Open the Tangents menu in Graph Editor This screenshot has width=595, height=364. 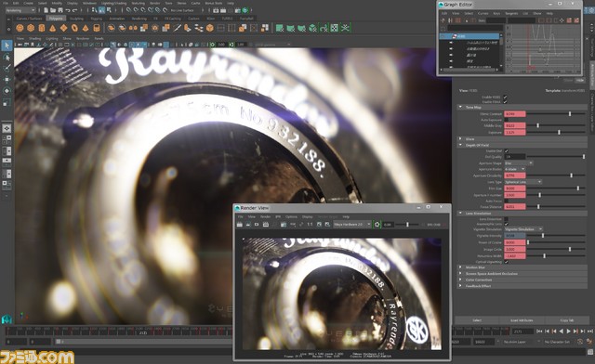point(511,13)
